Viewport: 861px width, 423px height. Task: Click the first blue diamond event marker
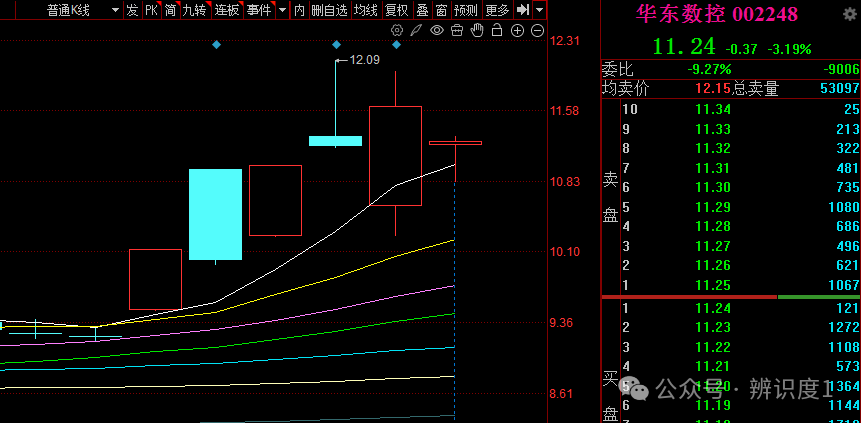click(x=216, y=44)
